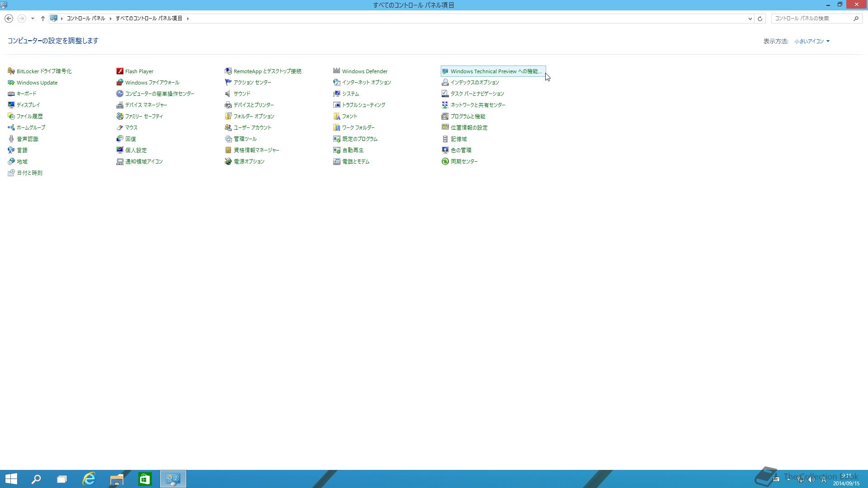Open ネットワークと共有センター link
Image resolution: width=868 pixels, height=488 pixels.
[478, 105]
